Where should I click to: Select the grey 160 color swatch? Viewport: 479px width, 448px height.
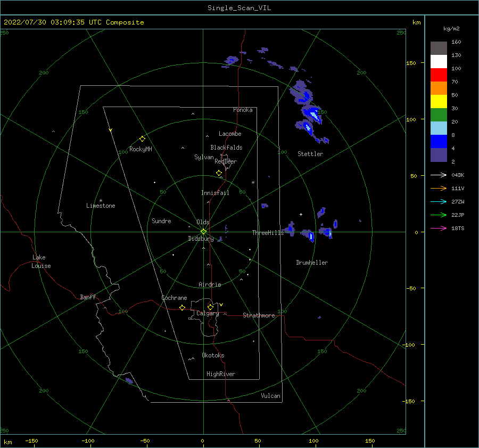pos(439,48)
